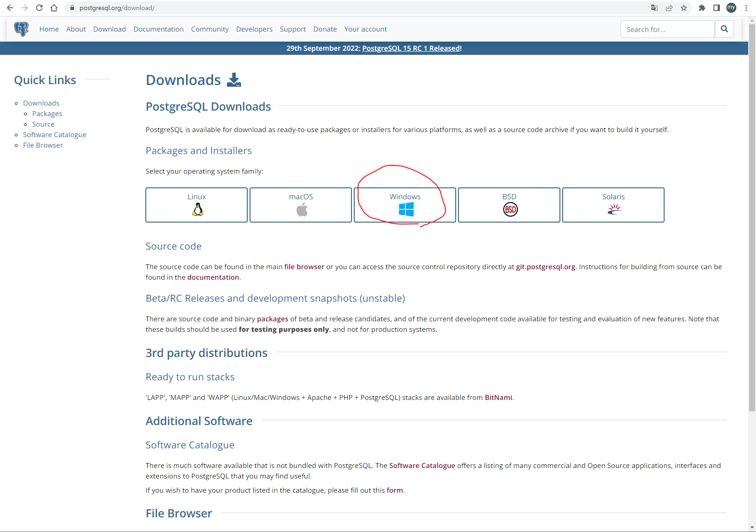
Task: Open Software Catalogue in Quick Links
Action: click(54, 135)
